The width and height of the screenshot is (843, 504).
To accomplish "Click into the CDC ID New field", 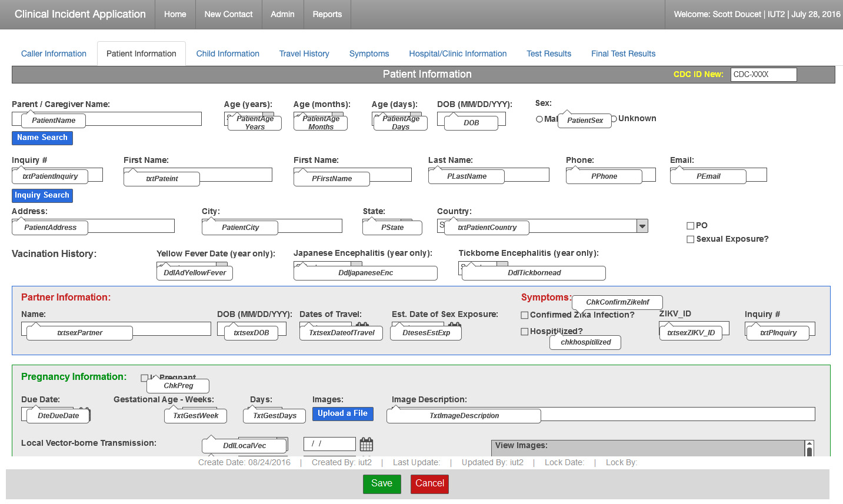I will click(763, 75).
